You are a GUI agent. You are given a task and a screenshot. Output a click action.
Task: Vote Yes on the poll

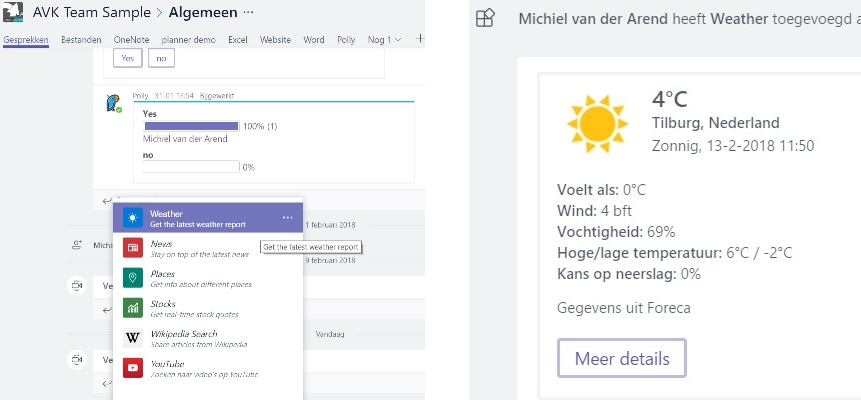(x=127, y=58)
